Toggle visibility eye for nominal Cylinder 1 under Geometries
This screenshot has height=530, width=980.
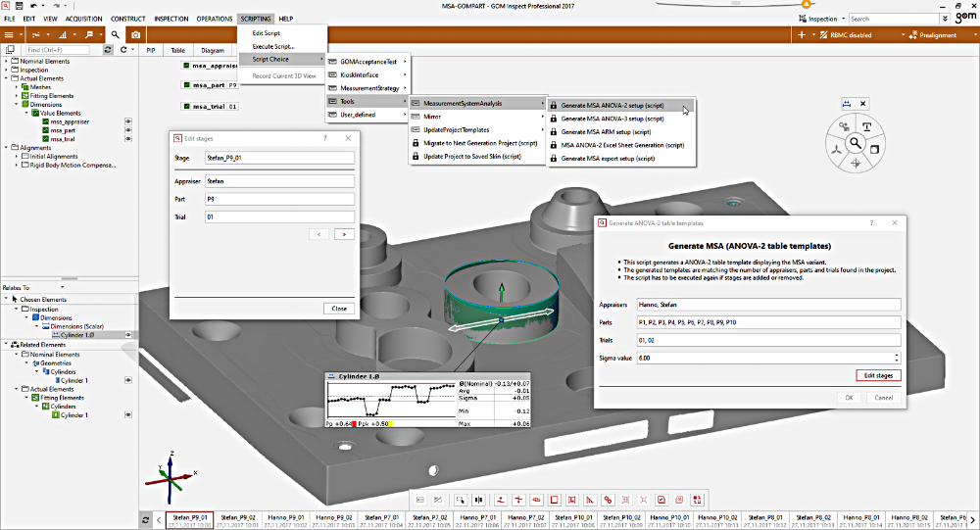coord(128,380)
